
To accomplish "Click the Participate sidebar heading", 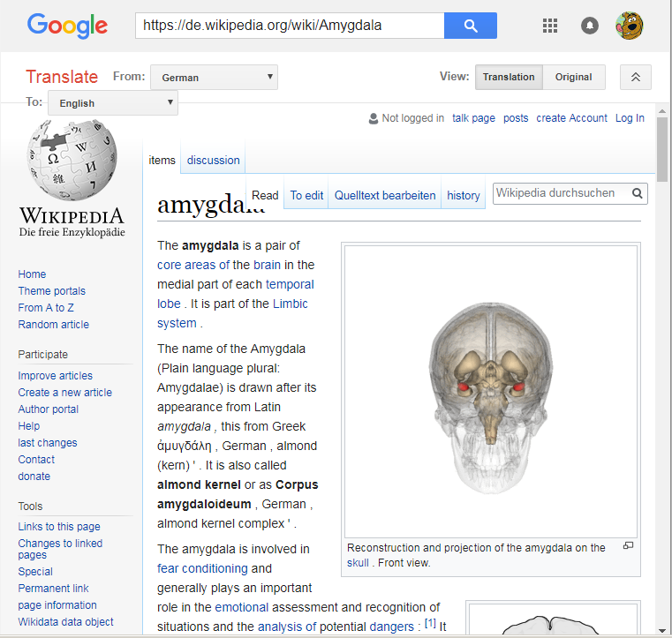I will click(43, 355).
